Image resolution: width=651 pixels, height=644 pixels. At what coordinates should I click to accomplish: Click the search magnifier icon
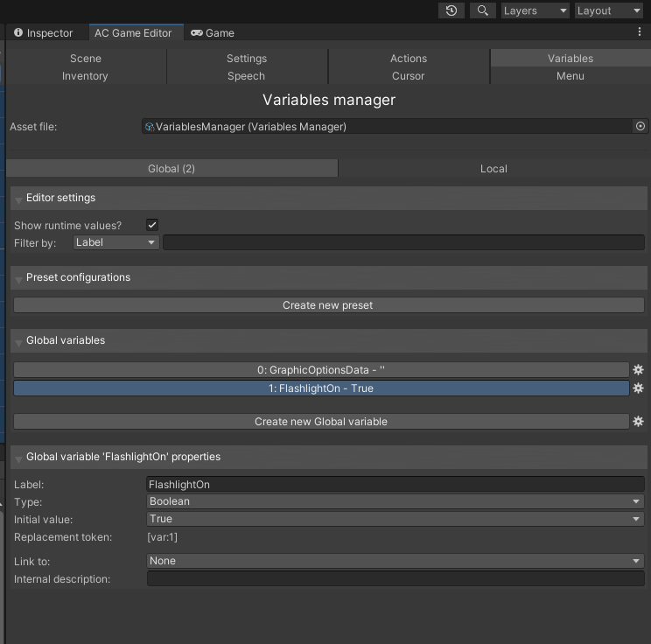tap(482, 10)
